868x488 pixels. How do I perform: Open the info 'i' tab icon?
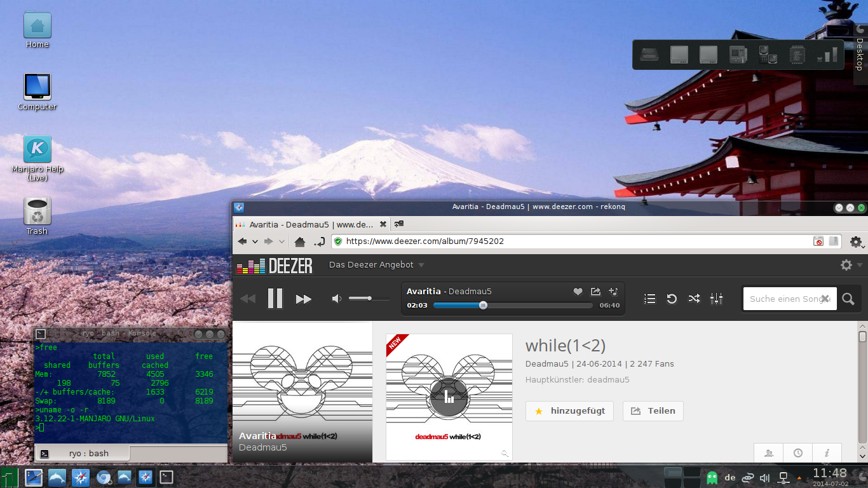[827, 453]
